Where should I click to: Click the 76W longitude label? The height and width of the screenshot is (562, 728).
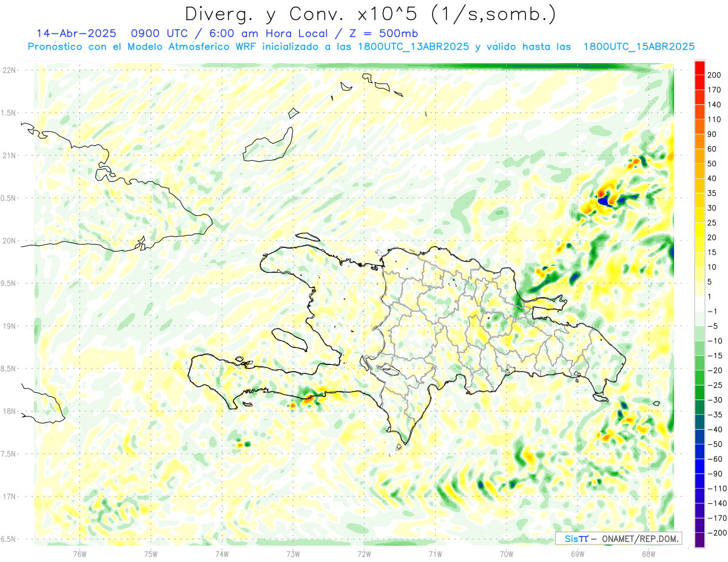(79, 554)
